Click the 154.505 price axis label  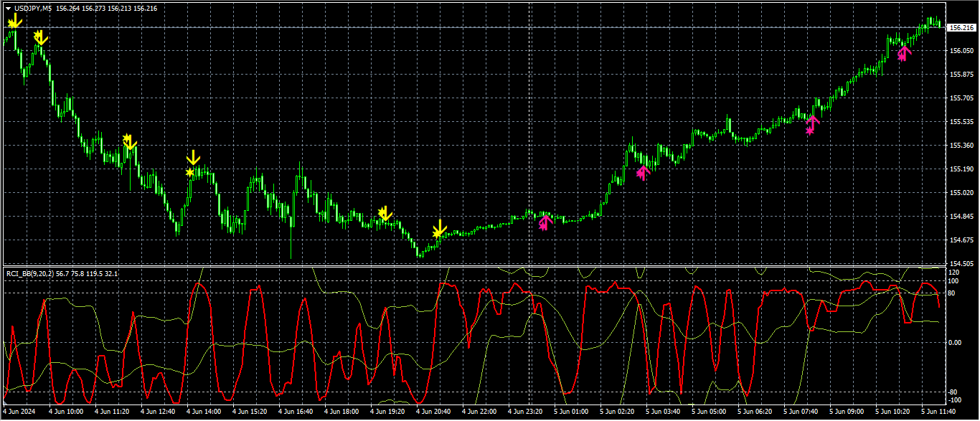tap(961, 263)
